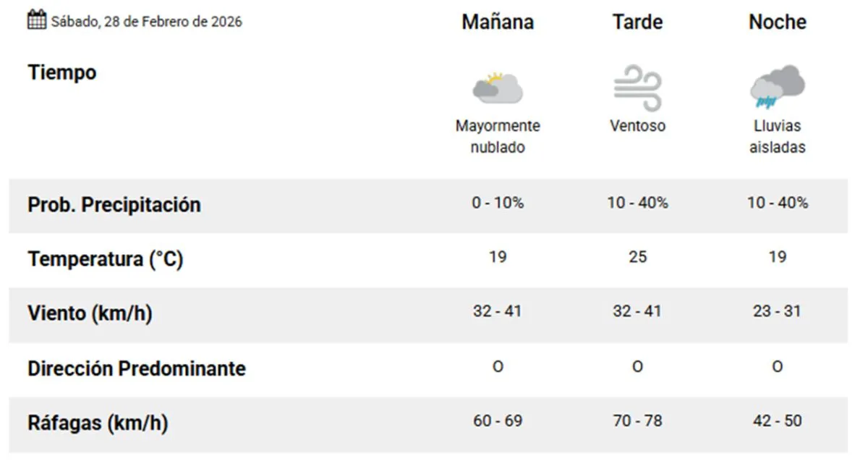Click the Dirección Predominante row label
The width and height of the screenshot is (868, 469).
[x=137, y=368]
